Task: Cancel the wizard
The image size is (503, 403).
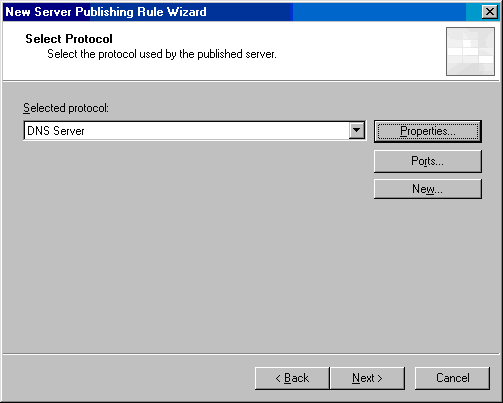Action: [x=452, y=378]
